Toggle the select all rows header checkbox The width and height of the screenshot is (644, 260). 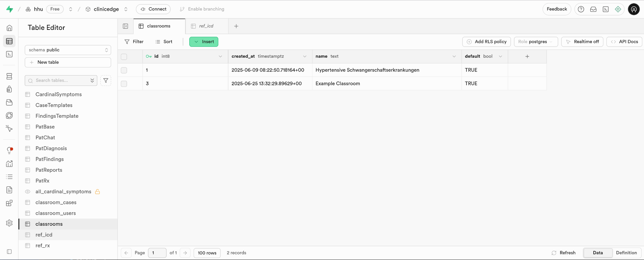(124, 57)
